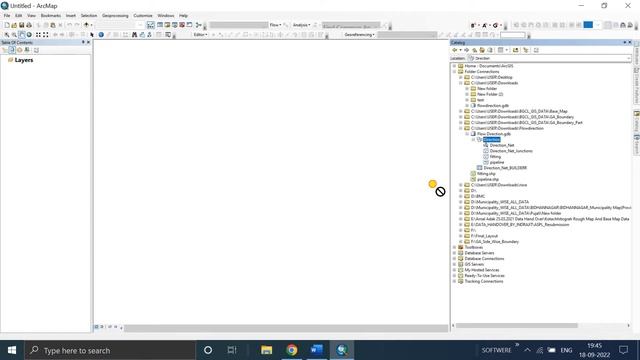This screenshot has width=640, height=360.
Task: Open Google Chrome from taskbar
Action: click(x=291, y=350)
